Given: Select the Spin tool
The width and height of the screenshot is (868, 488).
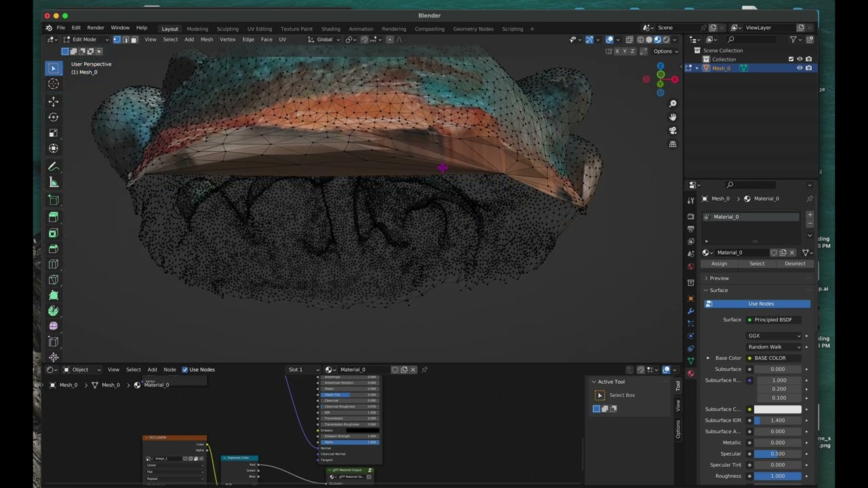Looking at the screenshot, I should 54,311.
